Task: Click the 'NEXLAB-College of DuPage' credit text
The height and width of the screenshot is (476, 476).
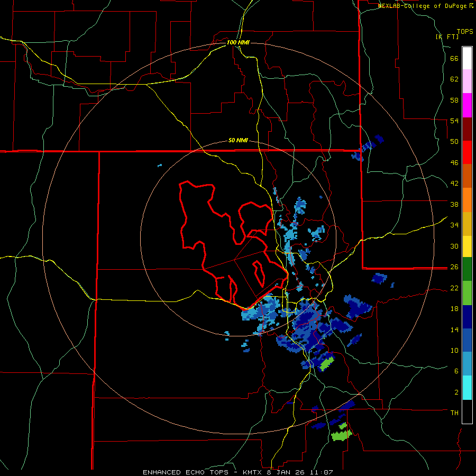Action: pyautogui.click(x=423, y=6)
